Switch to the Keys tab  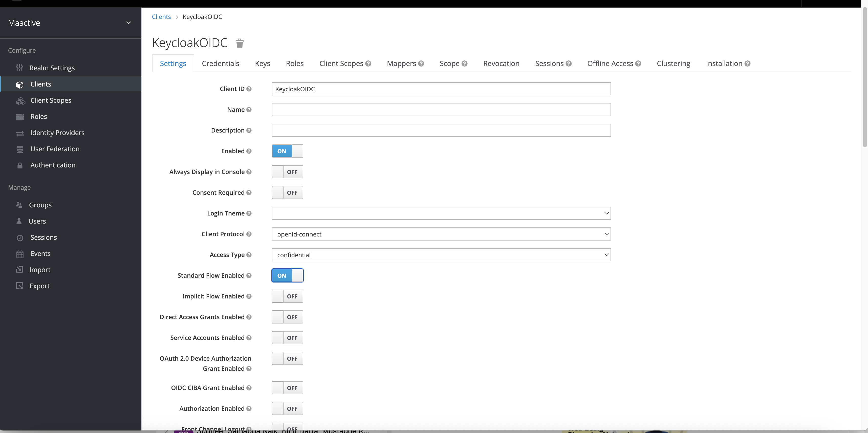click(263, 63)
